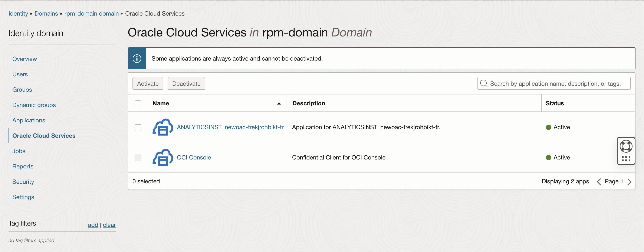644x252 pixels.
Task: Click the Activate button
Action: coord(148,83)
